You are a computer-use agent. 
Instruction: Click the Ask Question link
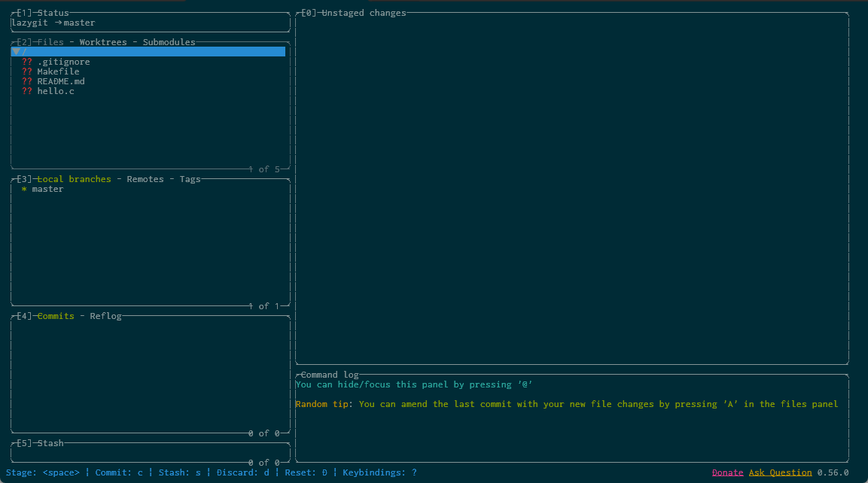click(x=780, y=472)
